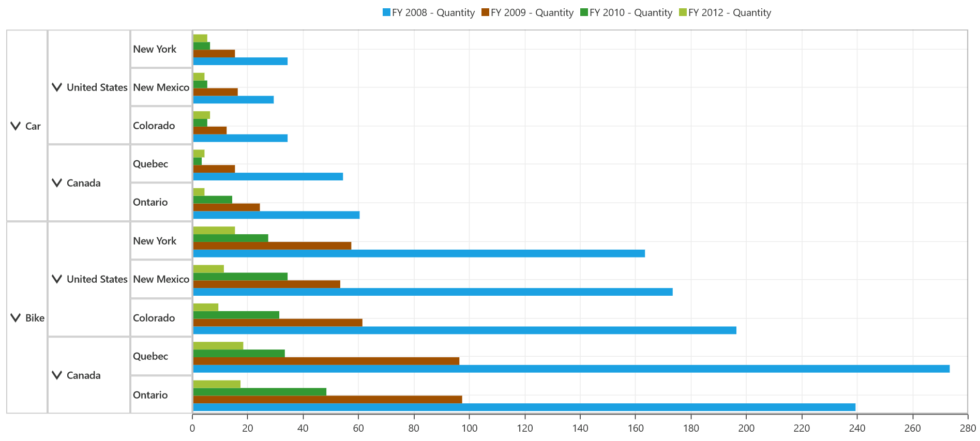Collapse Canada chevron under Bike
Viewport: 980px width, 441px height.
point(57,375)
